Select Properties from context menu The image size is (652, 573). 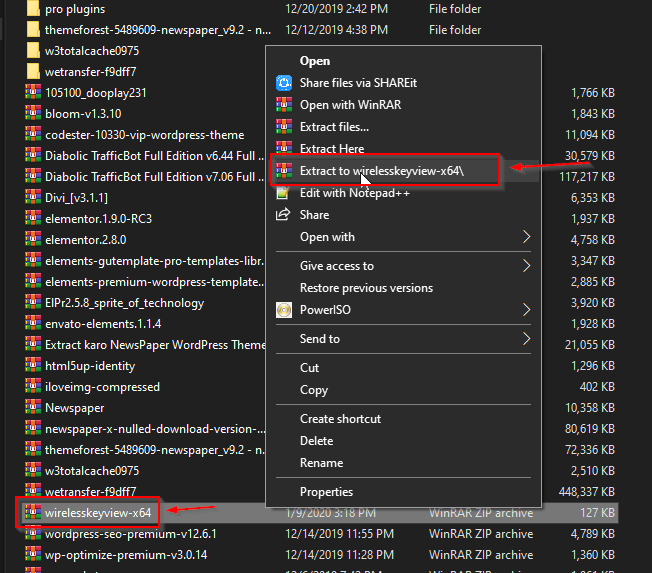326,492
